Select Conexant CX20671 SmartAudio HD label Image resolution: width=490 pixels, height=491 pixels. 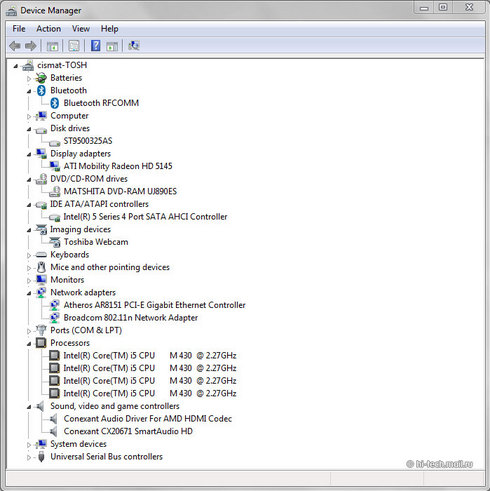(x=128, y=431)
